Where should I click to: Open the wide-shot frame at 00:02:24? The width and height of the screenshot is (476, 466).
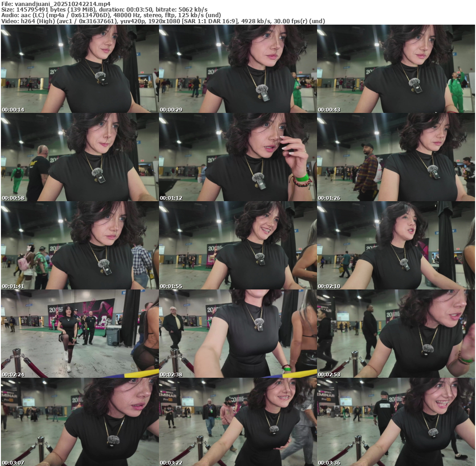[79, 334]
